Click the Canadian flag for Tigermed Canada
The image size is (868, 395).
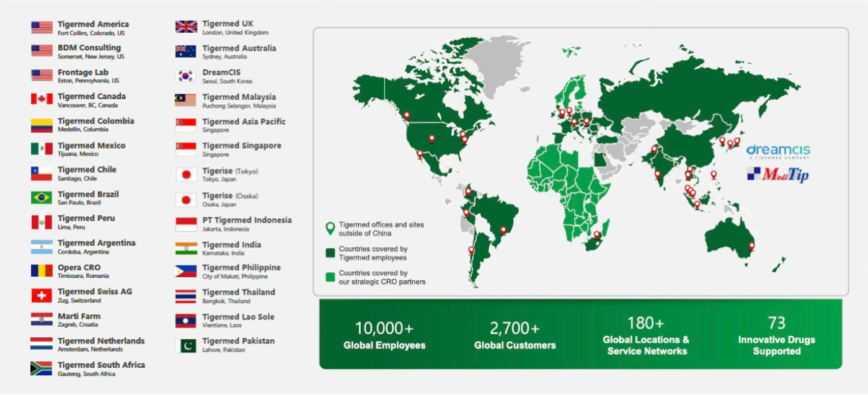42,100
